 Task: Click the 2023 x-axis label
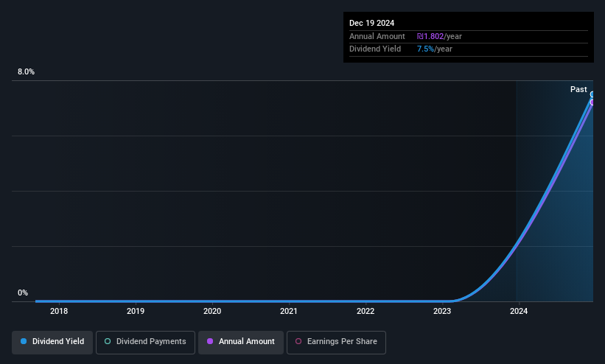pos(442,311)
